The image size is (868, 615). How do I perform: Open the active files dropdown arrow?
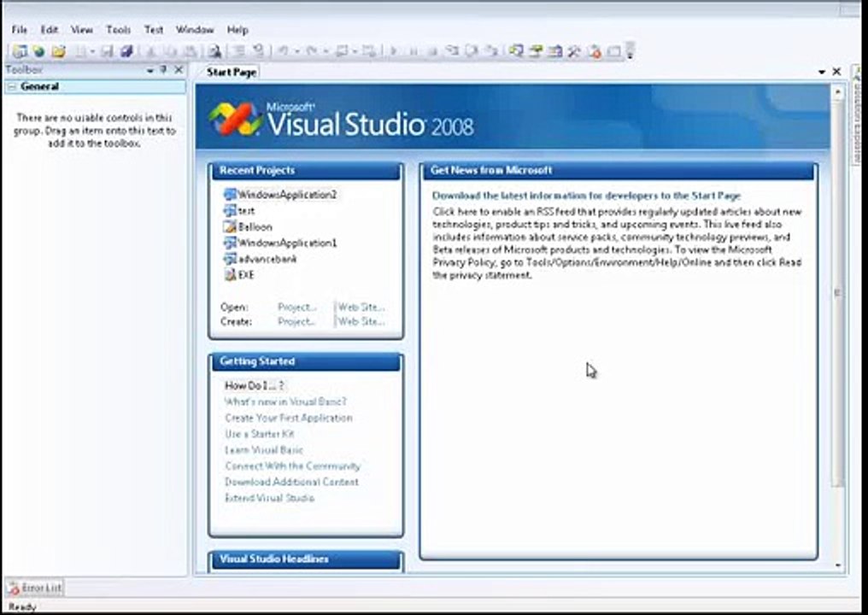click(x=822, y=72)
